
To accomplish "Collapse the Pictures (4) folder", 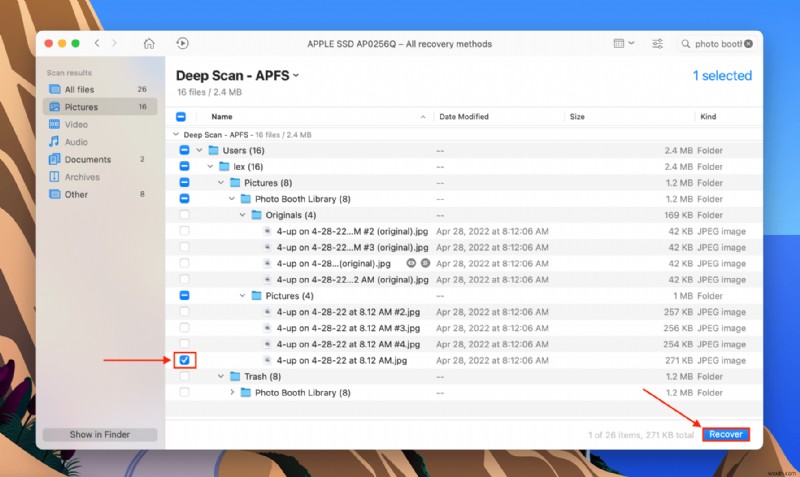I will tap(242, 295).
